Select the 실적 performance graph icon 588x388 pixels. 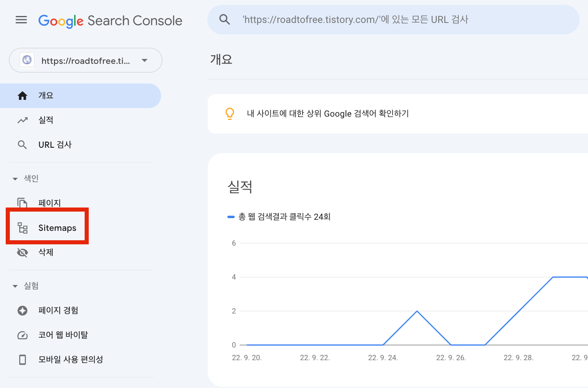tap(22, 120)
